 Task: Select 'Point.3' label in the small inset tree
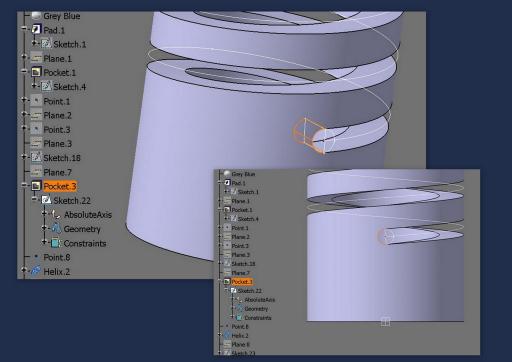[240, 246]
